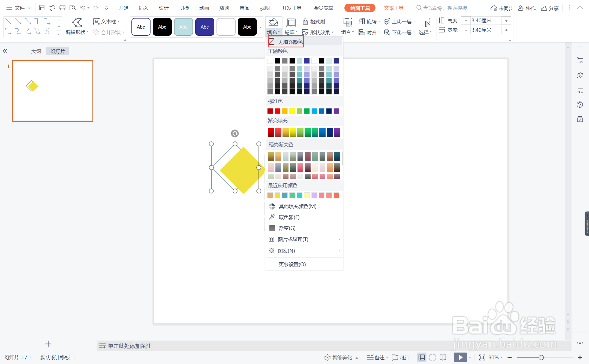Switch to 大纲 outline pane tab
The height and width of the screenshot is (364, 589).
tap(36, 51)
